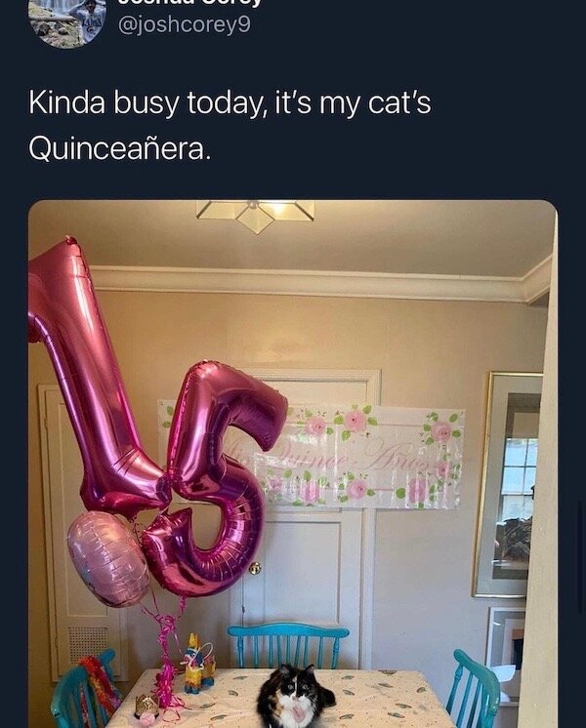
Task: Tap the pink number 5 balloon
Action: click(x=216, y=478)
